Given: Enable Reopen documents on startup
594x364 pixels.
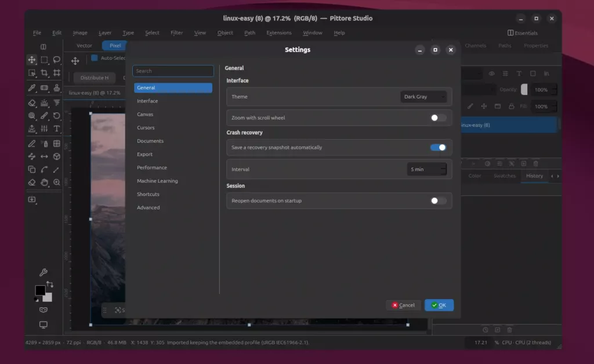Looking at the screenshot, I should 439,201.
